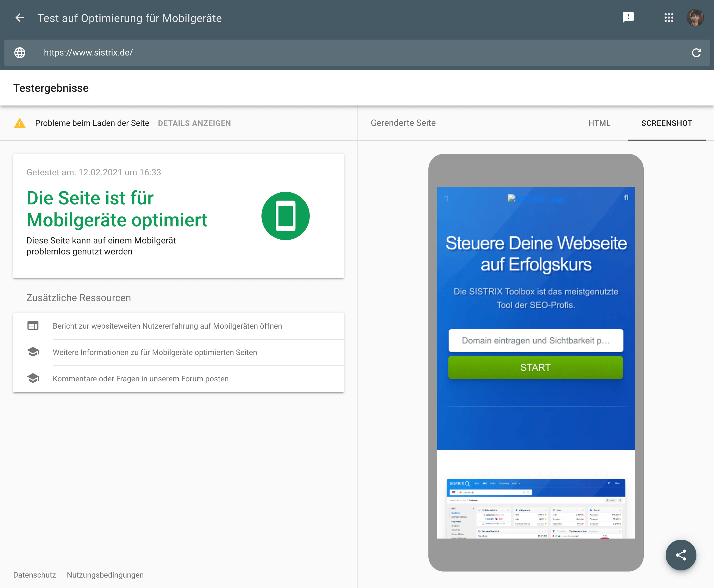Click the mobile usability report icon
Image resolution: width=714 pixels, height=588 pixels.
(33, 326)
